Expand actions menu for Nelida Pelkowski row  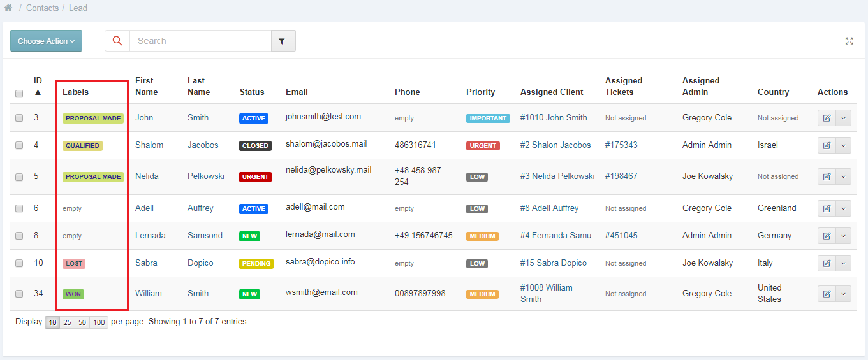coord(843,176)
